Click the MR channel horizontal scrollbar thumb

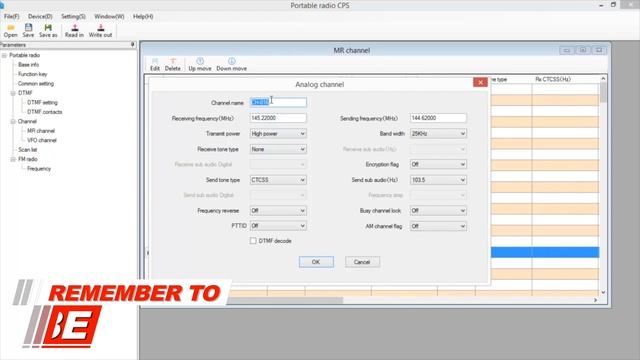pyautogui.click(x=285, y=300)
